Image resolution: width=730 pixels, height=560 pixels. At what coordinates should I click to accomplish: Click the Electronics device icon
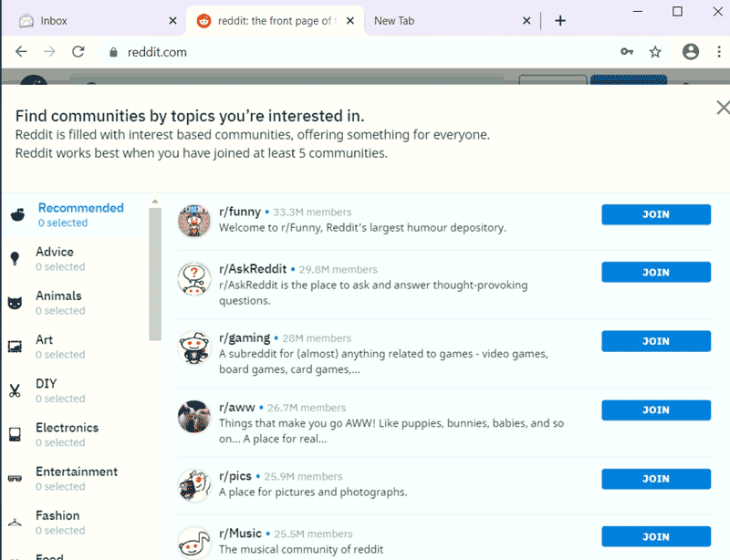pos(15,435)
